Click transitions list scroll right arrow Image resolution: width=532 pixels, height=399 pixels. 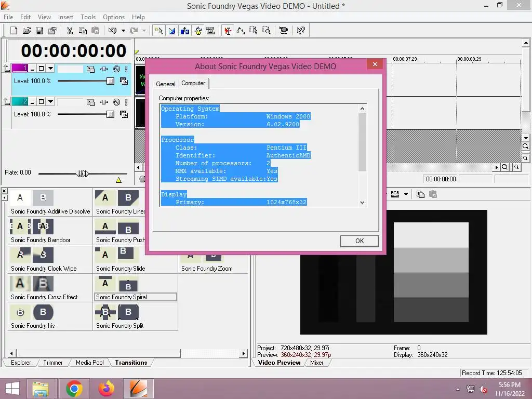tap(243, 353)
